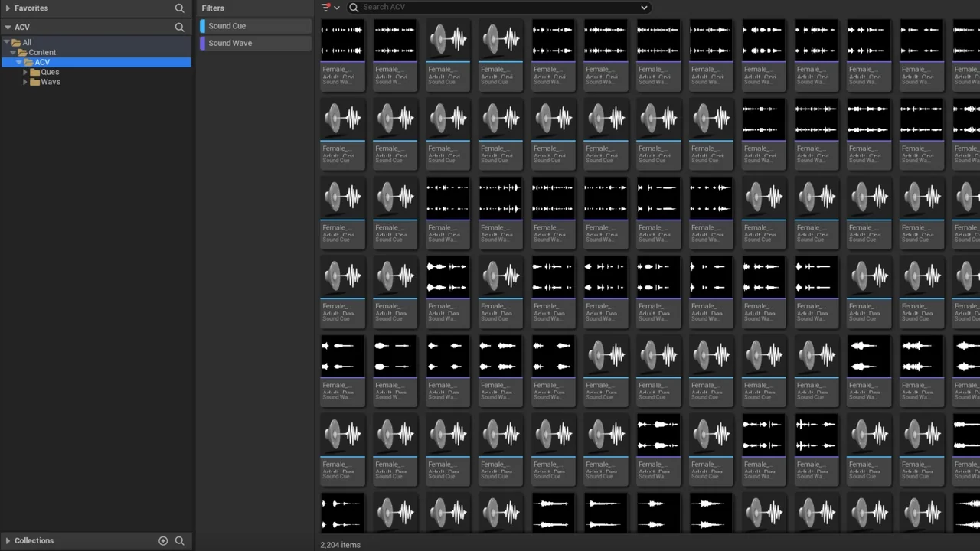Open the Collections search icon

click(x=179, y=540)
